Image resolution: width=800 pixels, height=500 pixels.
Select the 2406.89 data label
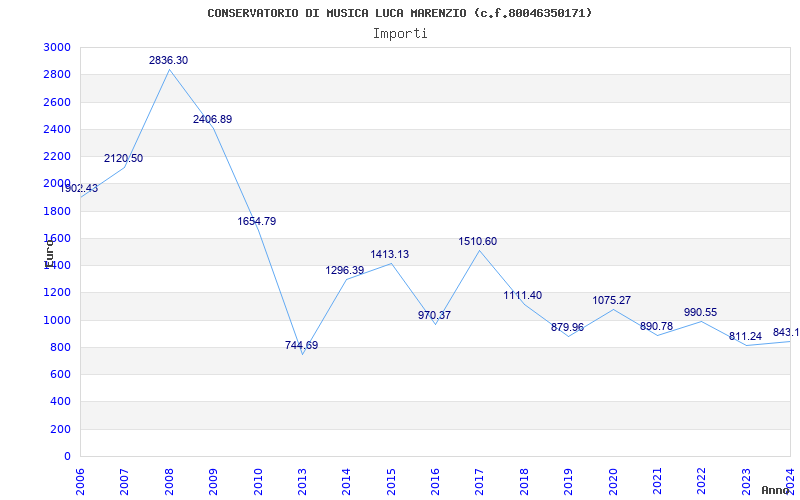tap(212, 119)
